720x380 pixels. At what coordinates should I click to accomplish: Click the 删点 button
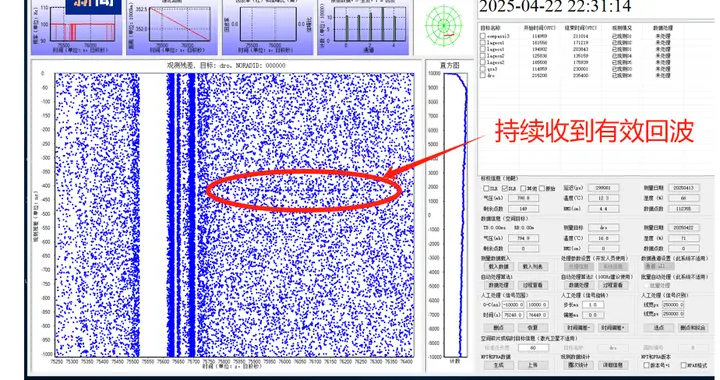click(x=499, y=328)
